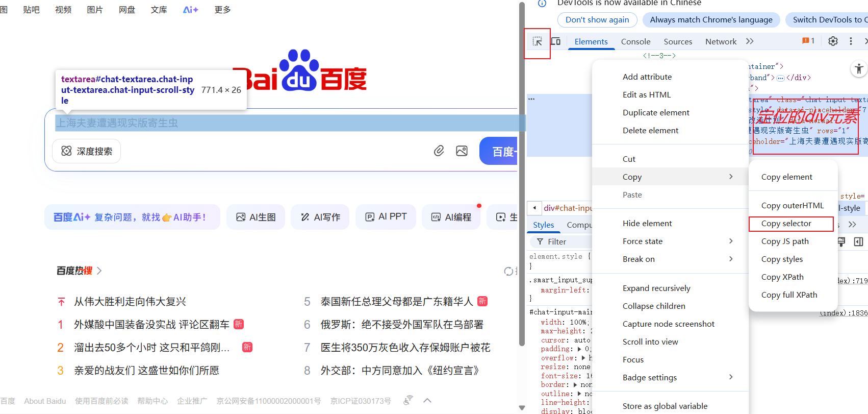Image resolution: width=868 pixels, height=414 pixels.
Task: Toggle device toolbar icon in DevTools
Action: pos(556,41)
